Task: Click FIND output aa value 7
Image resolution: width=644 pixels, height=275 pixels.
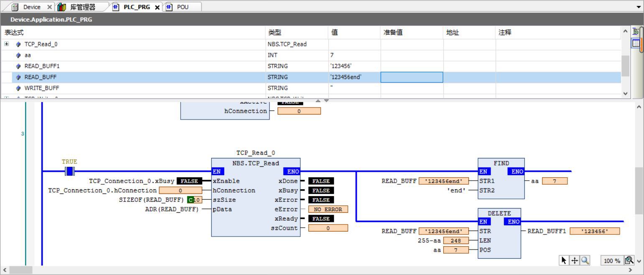Action: [x=555, y=181]
